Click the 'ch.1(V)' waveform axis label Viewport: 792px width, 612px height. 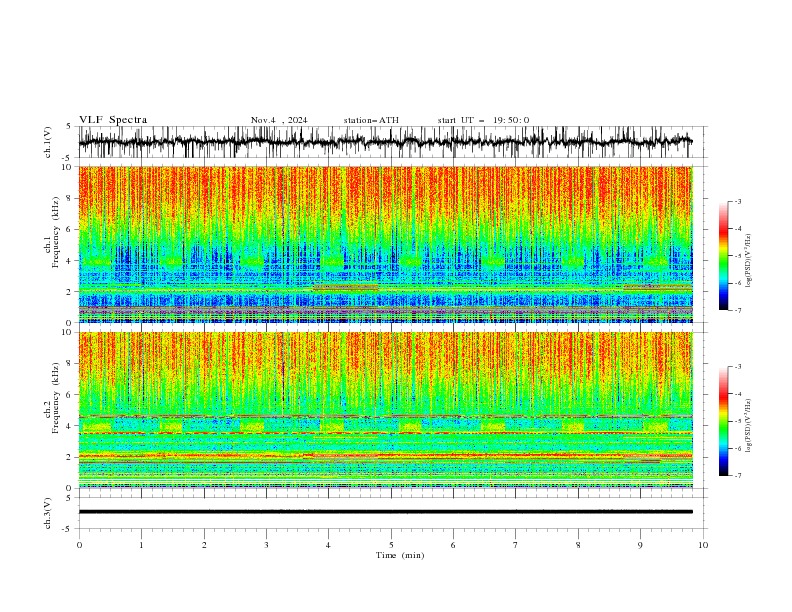pyautogui.click(x=48, y=142)
